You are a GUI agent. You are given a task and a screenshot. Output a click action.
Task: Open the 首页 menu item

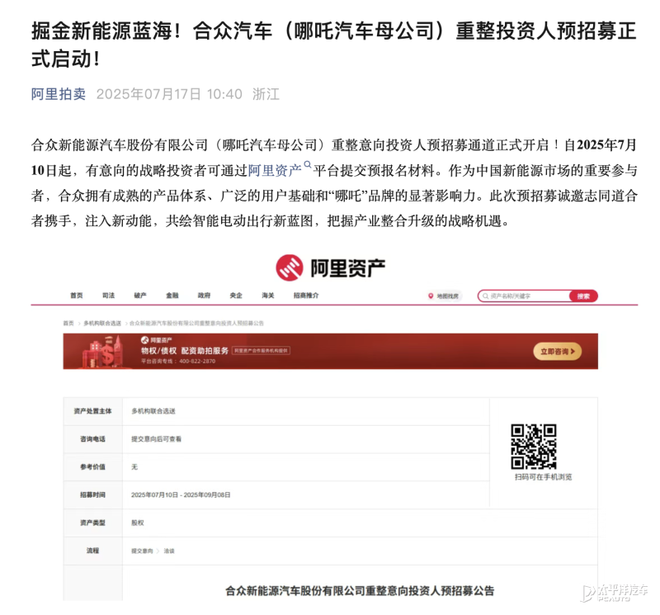coord(77,296)
